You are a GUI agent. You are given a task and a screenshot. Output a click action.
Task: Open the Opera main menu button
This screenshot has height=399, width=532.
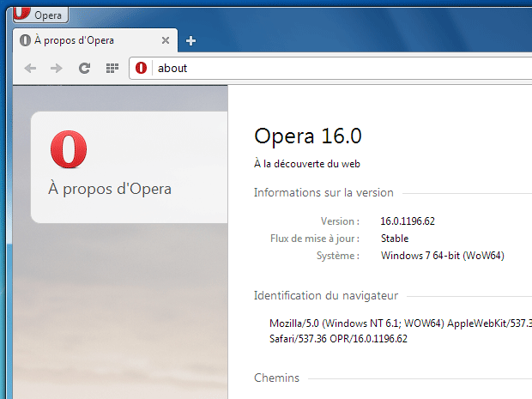pyautogui.click(x=40, y=15)
